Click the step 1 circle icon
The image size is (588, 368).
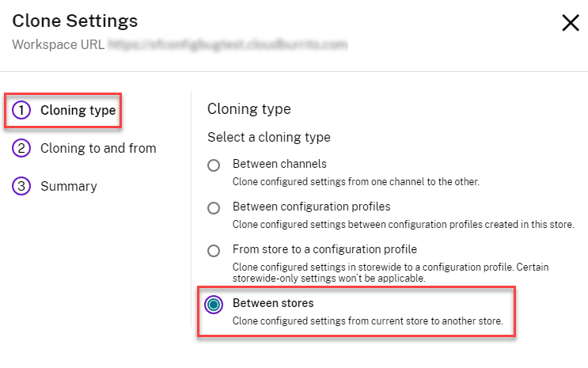(21, 111)
